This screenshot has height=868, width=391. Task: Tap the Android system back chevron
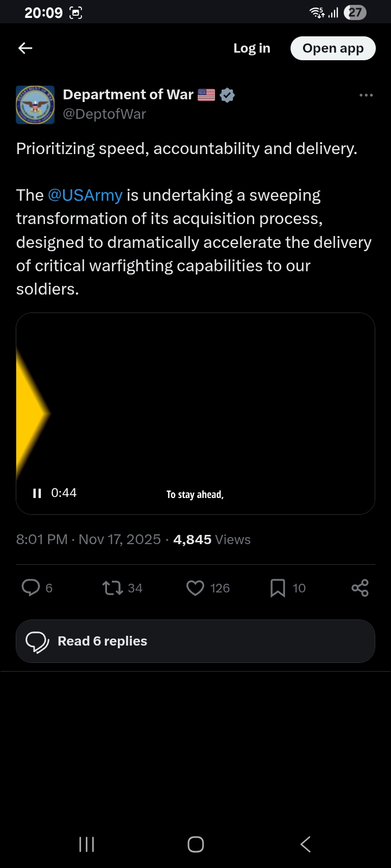pyautogui.click(x=305, y=844)
